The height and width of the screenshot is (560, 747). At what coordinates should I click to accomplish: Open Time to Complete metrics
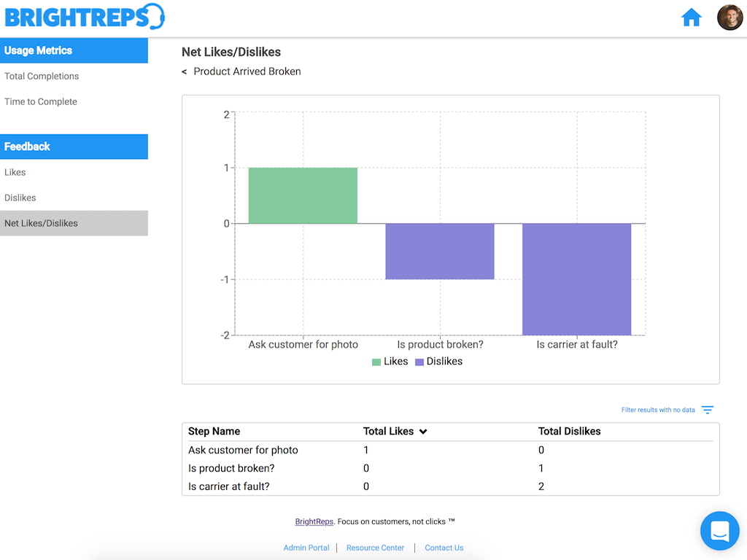point(41,101)
